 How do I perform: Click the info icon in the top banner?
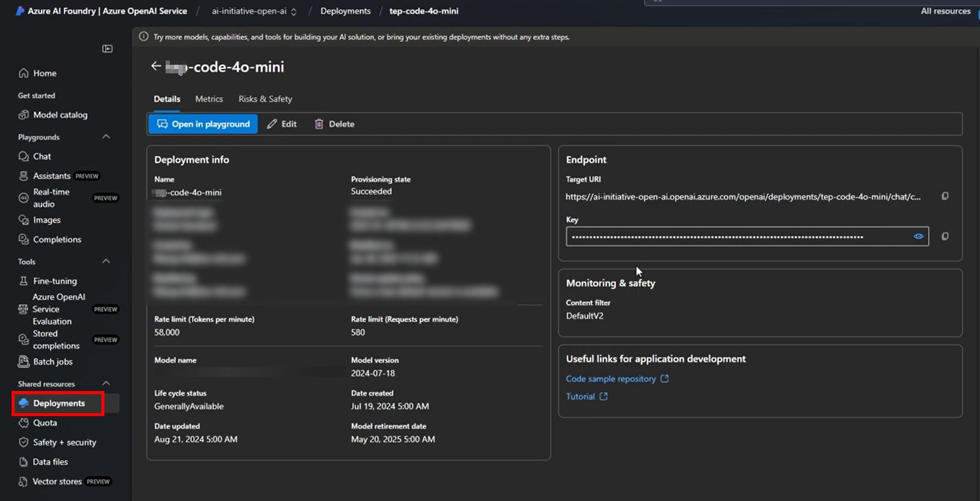(144, 37)
